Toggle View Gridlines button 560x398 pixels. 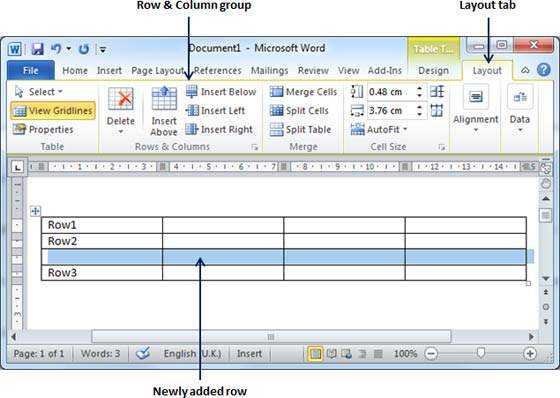(x=53, y=111)
